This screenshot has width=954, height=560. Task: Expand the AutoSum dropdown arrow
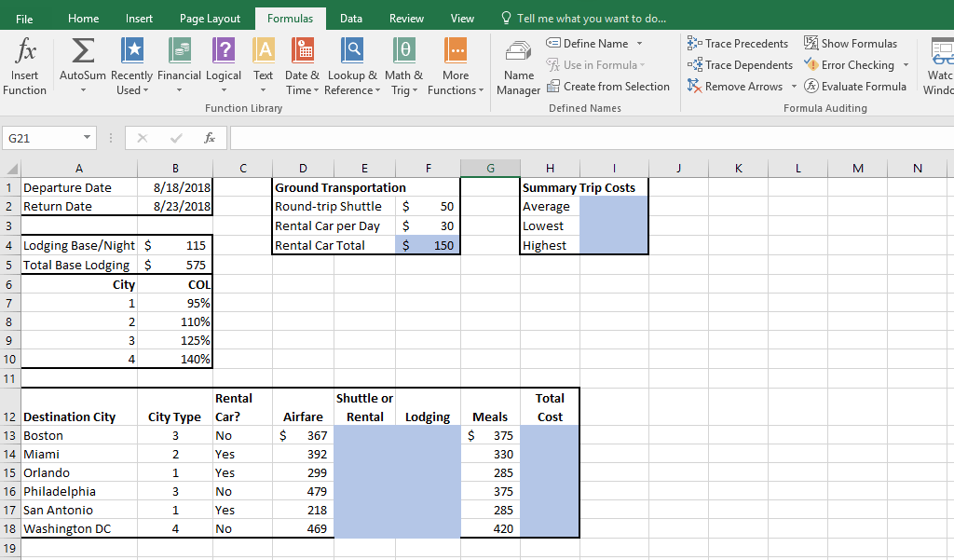click(x=83, y=90)
